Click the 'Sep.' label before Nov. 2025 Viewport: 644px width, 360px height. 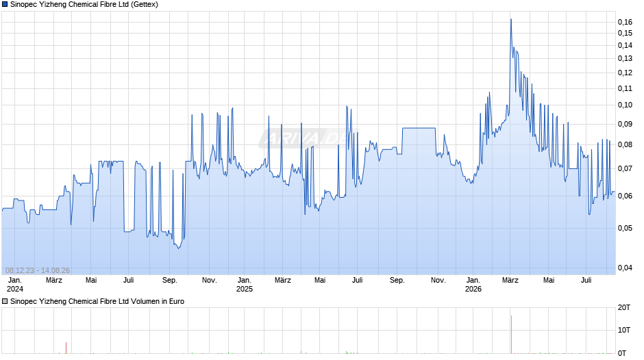click(397, 280)
